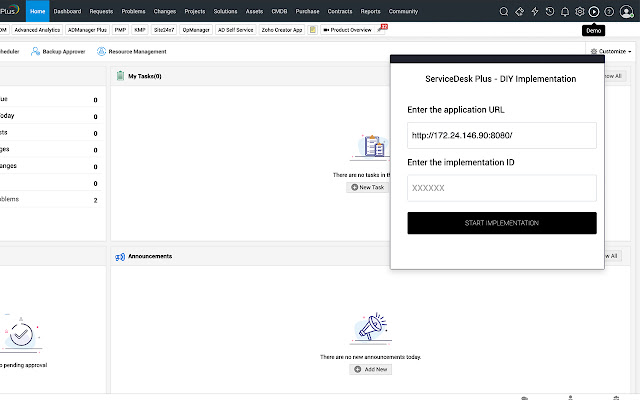Open the Assets tab

[254, 11]
